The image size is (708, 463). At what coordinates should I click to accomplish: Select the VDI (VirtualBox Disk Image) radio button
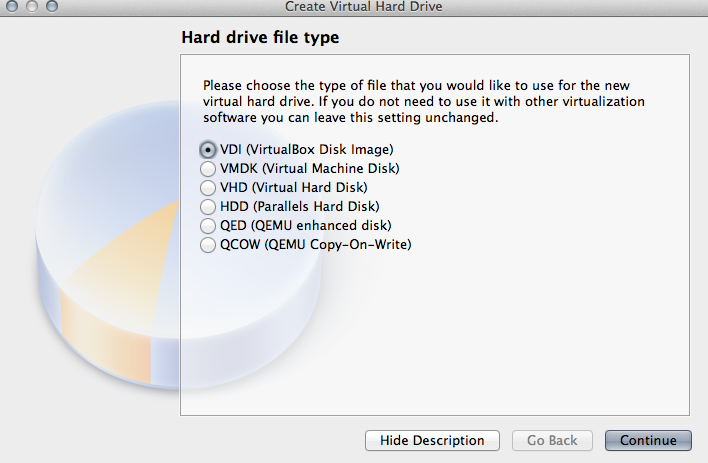[208, 149]
